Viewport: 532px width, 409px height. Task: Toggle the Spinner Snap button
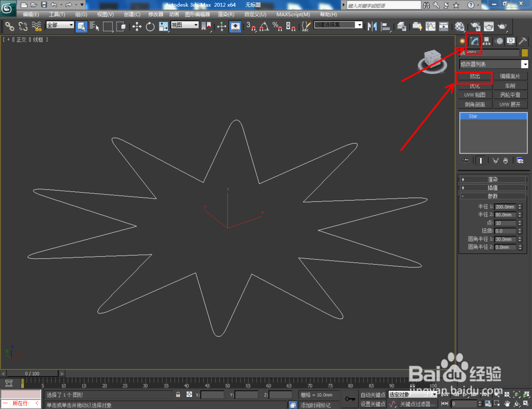[291, 26]
